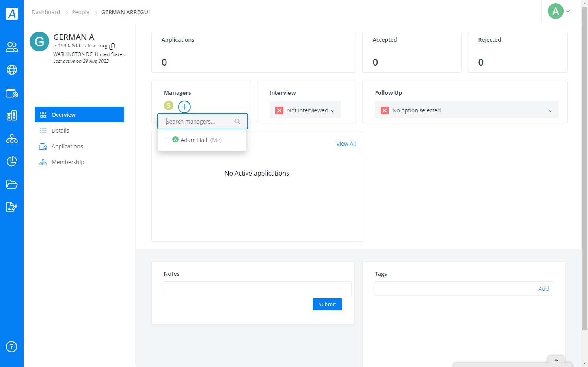
Task: Click the G profile avatar
Action: point(39,41)
